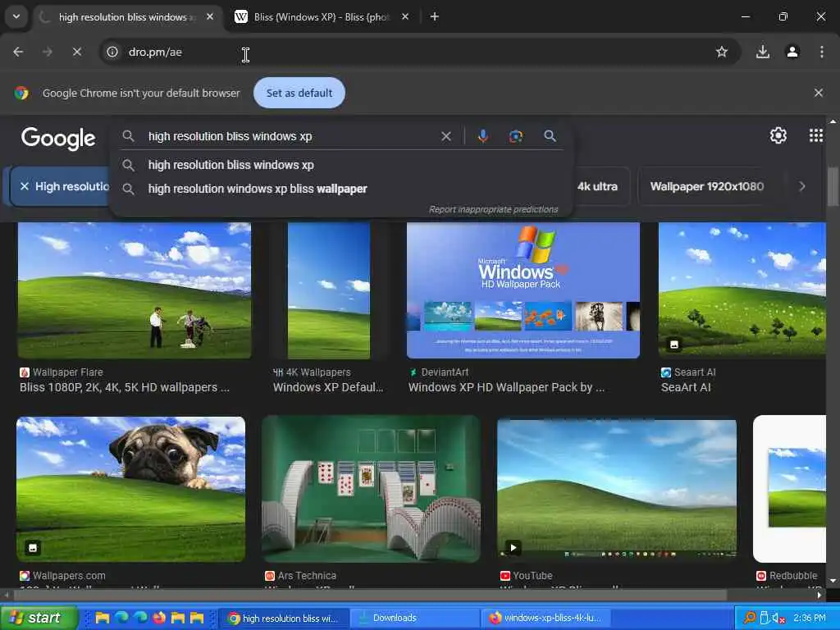Click the vertical scrollbar down arrow
Image resolution: width=840 pixels, height=630 pixels.
point(832,581)
